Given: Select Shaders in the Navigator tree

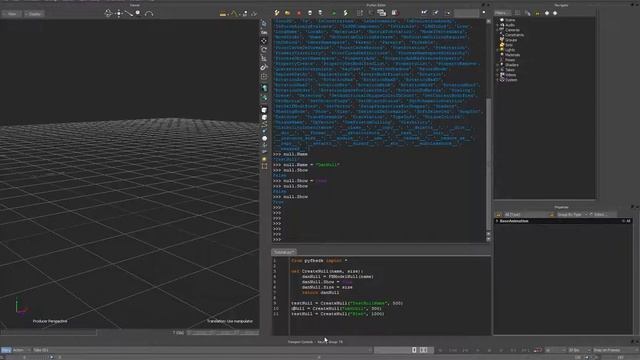Looking at the screenshot, I should pyautogui.click(x=511, y=65).
